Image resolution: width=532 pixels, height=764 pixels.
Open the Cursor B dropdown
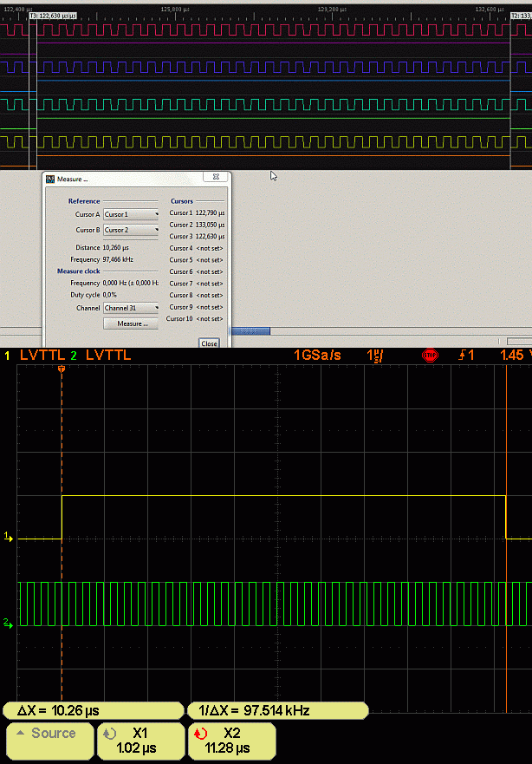(x=132, y=230)
